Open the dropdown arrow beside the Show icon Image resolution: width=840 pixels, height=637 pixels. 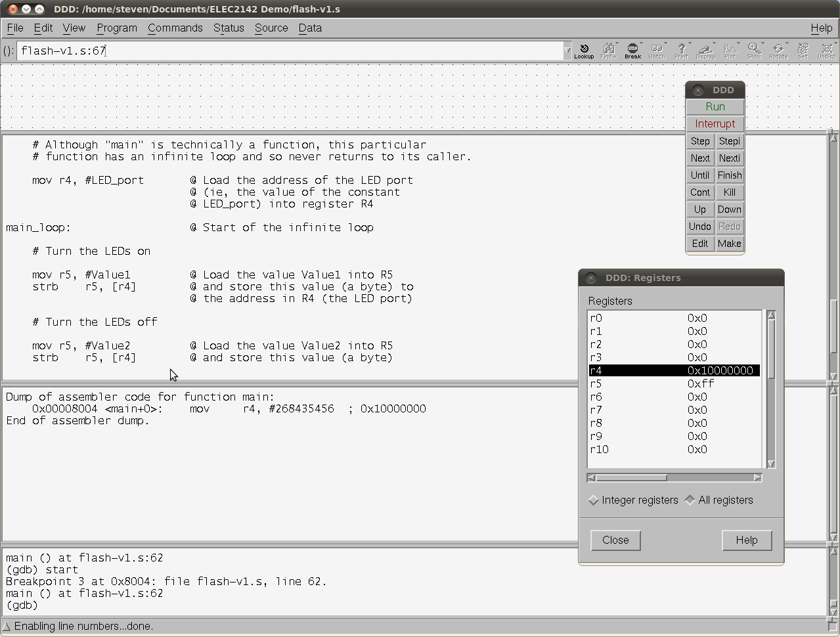point(761,43)
